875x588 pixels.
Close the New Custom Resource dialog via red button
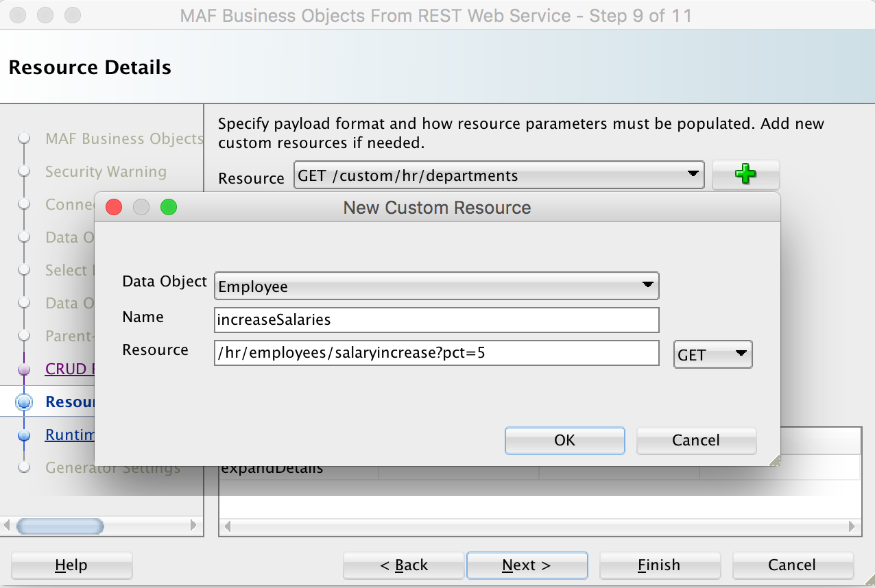click(x=114, y=207)
